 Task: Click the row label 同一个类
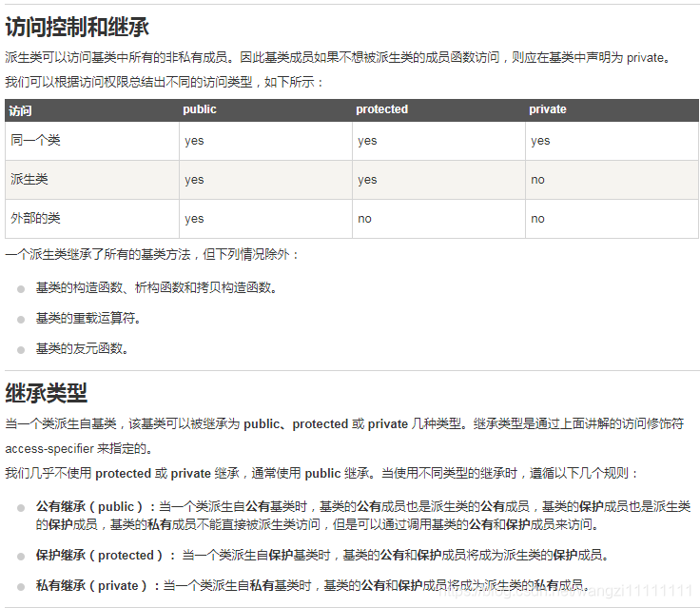(36, 140)
